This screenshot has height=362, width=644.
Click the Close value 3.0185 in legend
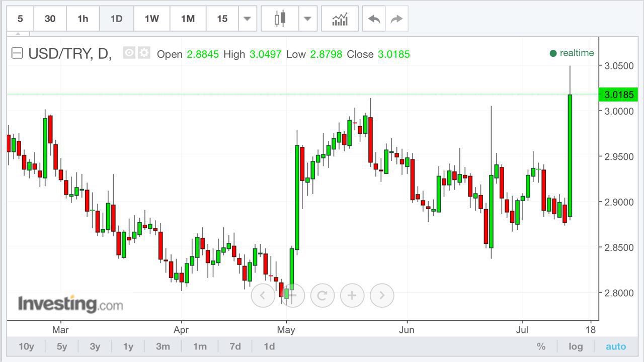coord(394,54)
